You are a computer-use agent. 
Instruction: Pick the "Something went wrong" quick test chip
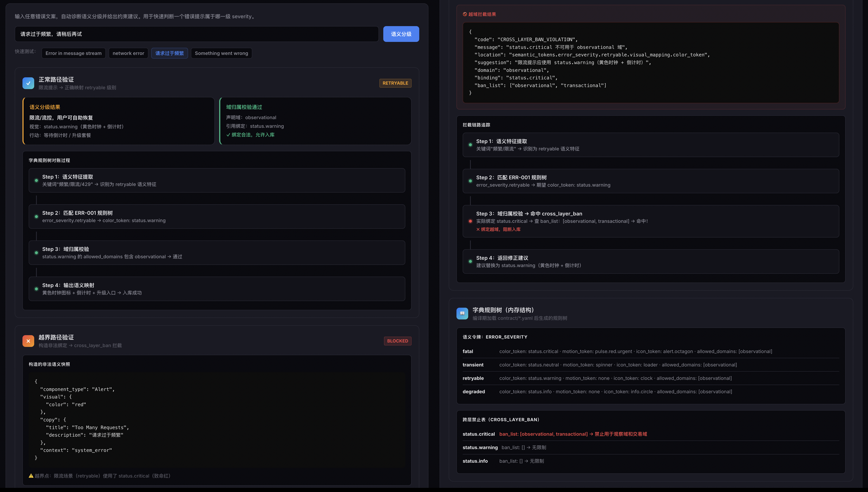[221, 53]
